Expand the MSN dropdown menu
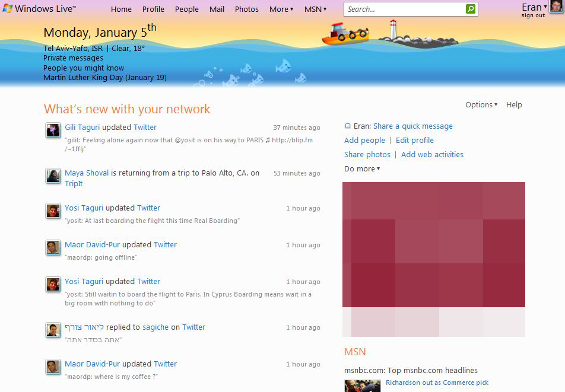Viewport: 565px width, 392px height. coord(315,9)
